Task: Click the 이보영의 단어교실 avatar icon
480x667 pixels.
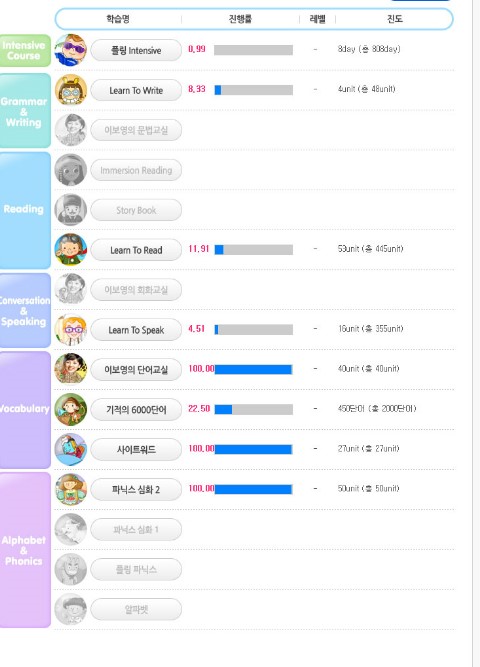Action: (71, 369)
